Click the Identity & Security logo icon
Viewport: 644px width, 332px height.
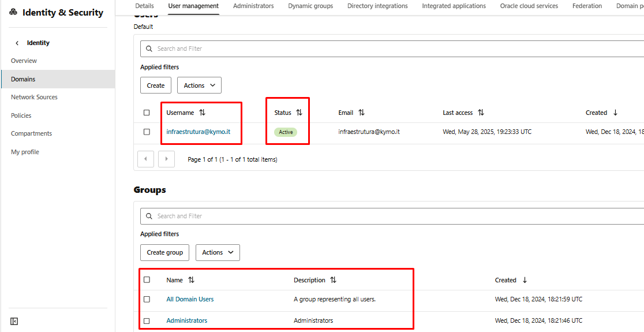point(13,12)
